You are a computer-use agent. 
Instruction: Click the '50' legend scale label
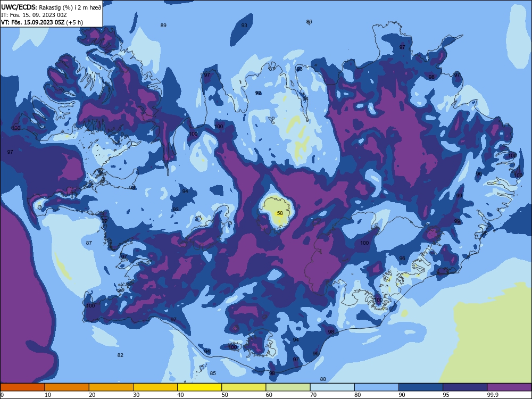pos(225,395)
